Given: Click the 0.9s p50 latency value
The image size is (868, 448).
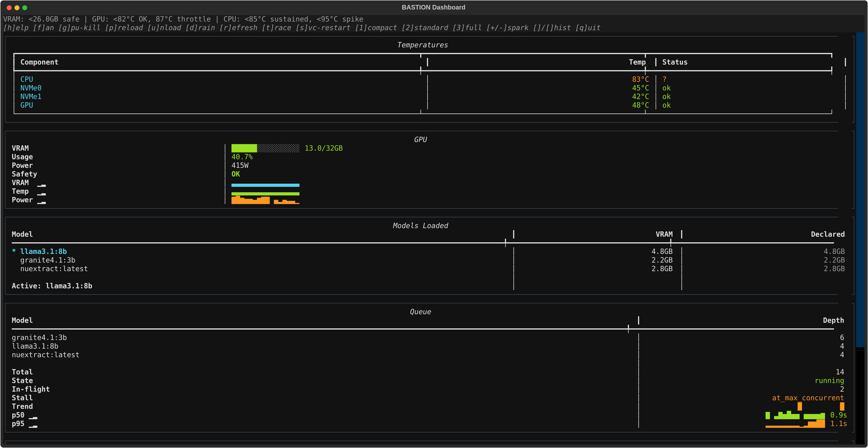Looking at the screenshot, I should (838, 415).
